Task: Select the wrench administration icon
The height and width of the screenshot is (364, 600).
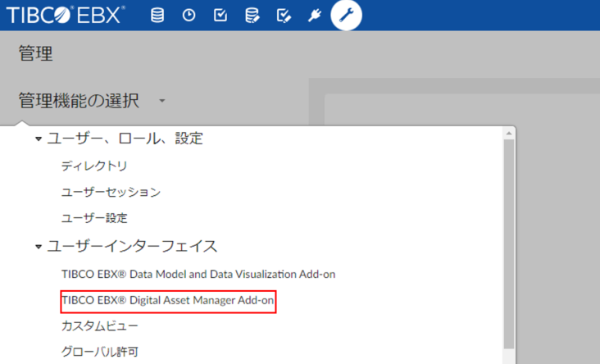Action: [346, 16]
